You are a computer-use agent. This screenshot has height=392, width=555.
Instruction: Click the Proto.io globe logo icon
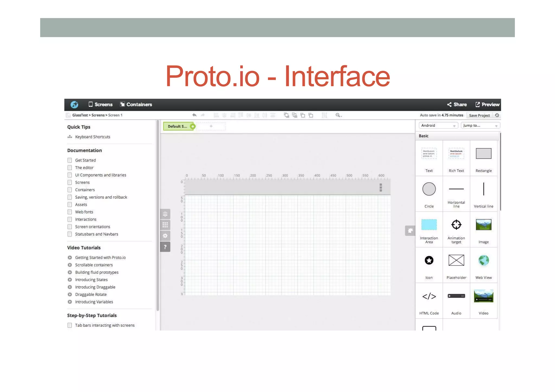click(x=74, y=105)
